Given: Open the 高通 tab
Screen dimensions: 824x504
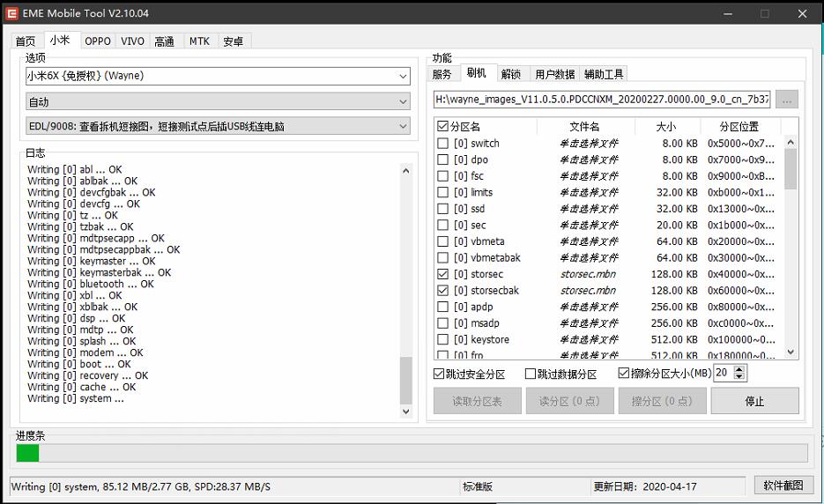Looking at the screenshot, I should point(165,41).
